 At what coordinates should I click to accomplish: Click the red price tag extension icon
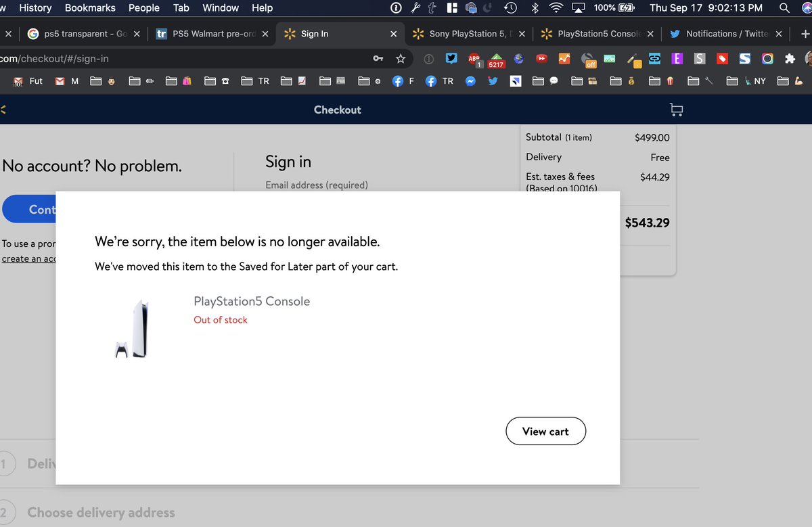click(x=722, y=59)
